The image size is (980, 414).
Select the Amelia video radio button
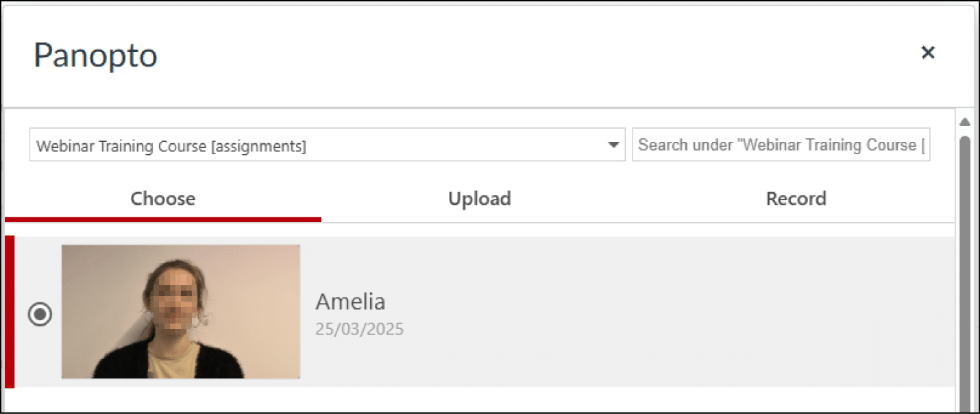pos(40,315)
